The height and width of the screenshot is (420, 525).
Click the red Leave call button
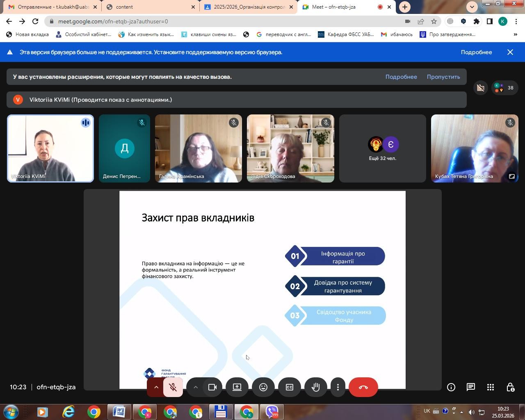click(x=363, y=387)
